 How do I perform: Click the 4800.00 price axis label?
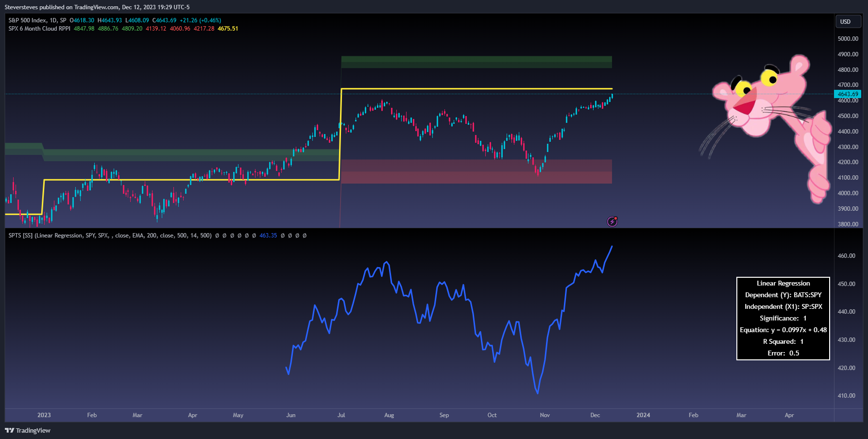(x=848, y=70)
